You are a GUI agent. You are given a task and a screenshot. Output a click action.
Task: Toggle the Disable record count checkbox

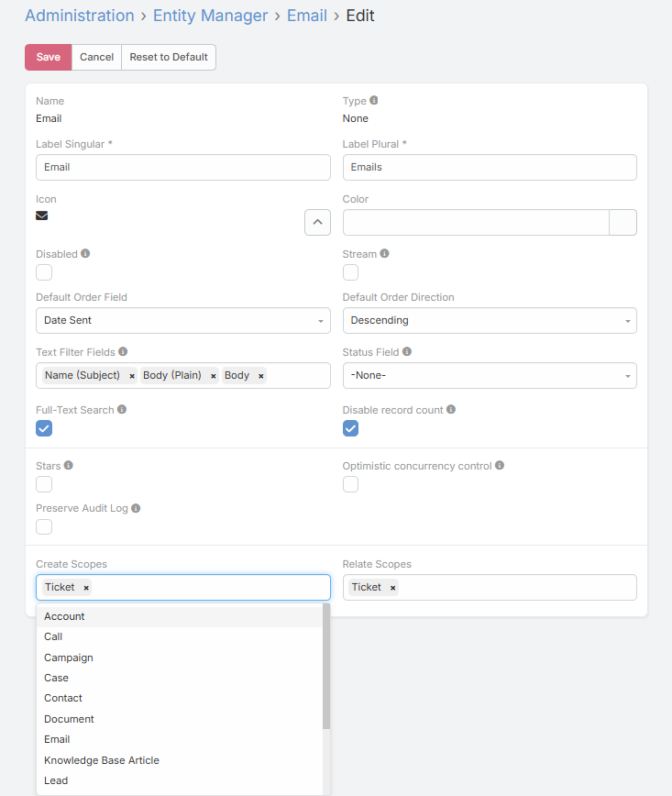[351, 428]
